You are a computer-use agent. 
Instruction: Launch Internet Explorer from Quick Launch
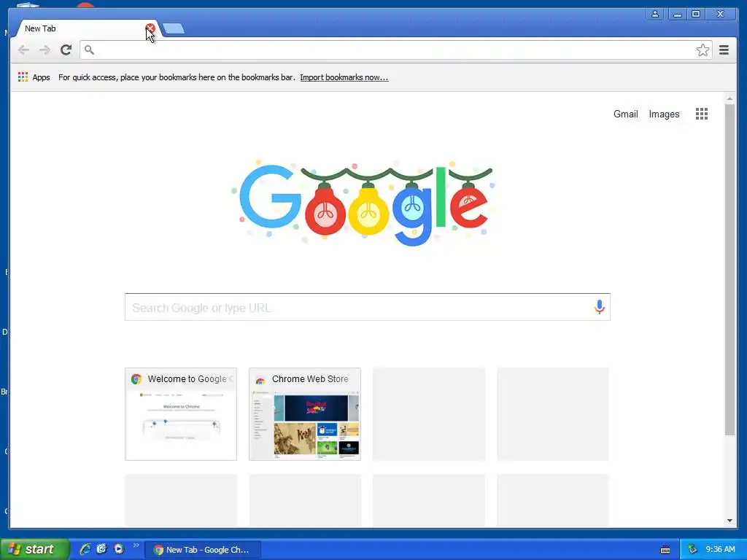click(85, 549)
